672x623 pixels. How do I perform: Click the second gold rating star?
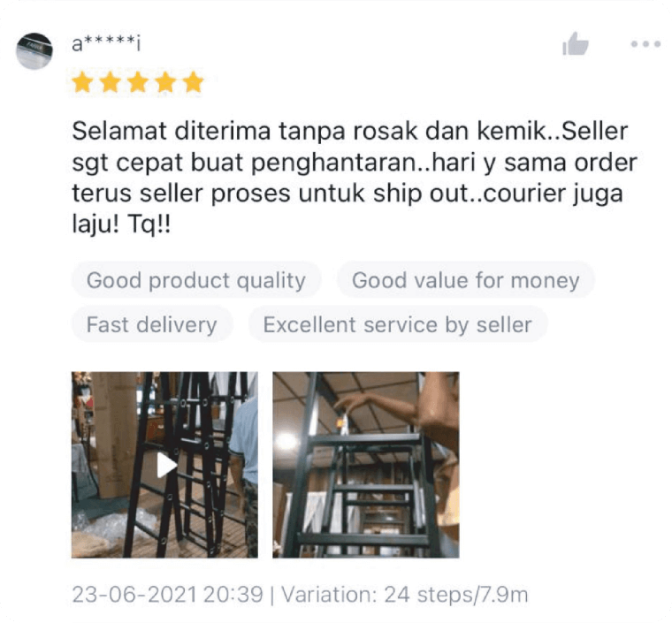point(111,82)
